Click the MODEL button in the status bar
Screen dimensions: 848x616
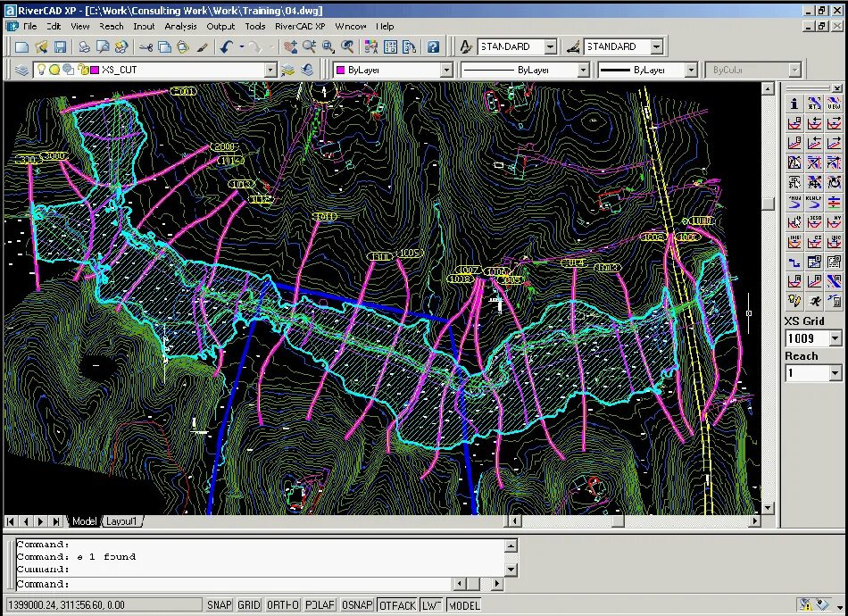(x=464, y=604)
